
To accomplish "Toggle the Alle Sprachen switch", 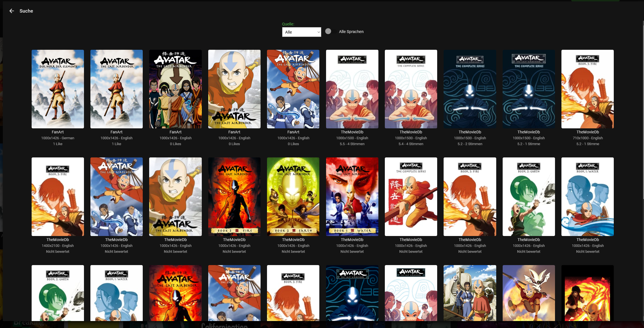I will click(x=331, y=31).
